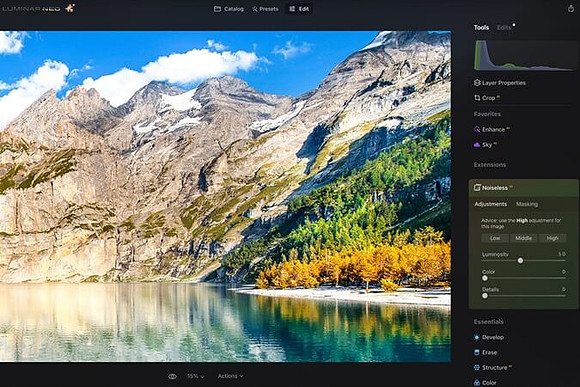Open Layer Properties

click(500, 83)
